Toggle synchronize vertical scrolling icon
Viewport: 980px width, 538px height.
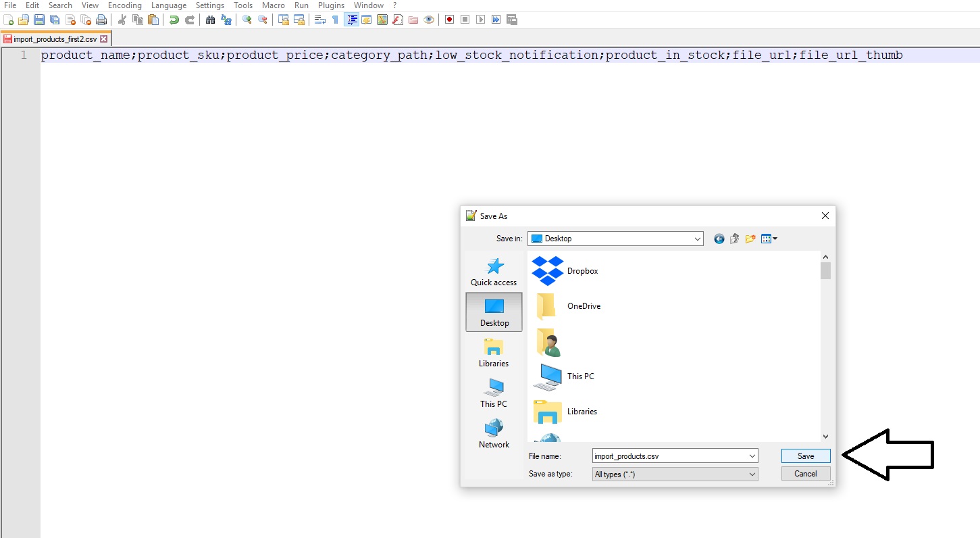coord(284,20)
